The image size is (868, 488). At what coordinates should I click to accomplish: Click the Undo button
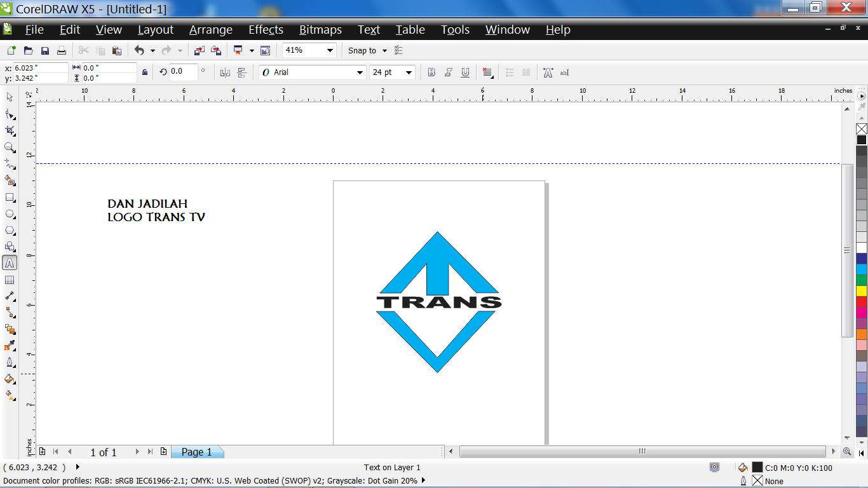[x=139, y=50]
